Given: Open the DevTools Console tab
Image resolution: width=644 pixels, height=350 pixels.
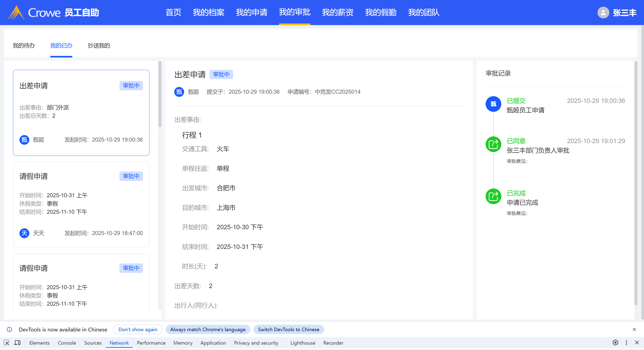Looking at the screenshot, I should pos(67,343).
